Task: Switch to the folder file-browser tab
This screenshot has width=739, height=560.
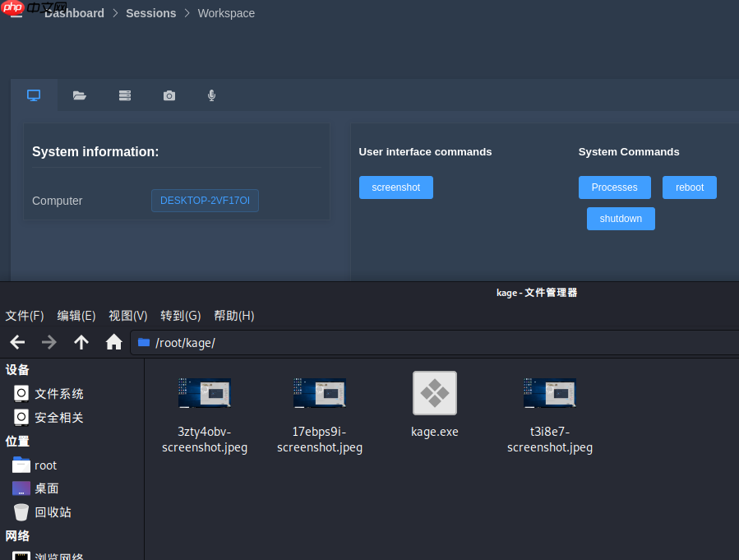Action: pyautogui.click(x=80, y=95)
